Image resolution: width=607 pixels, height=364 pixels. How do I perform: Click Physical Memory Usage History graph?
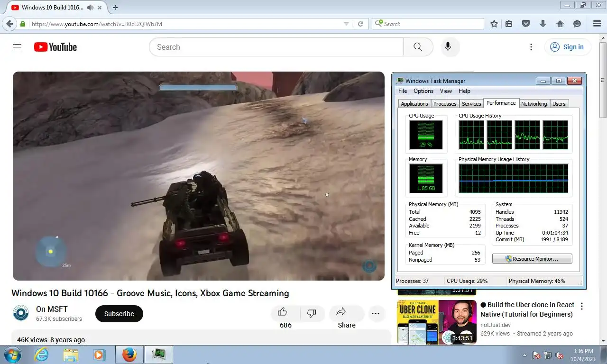pos(514,178)
